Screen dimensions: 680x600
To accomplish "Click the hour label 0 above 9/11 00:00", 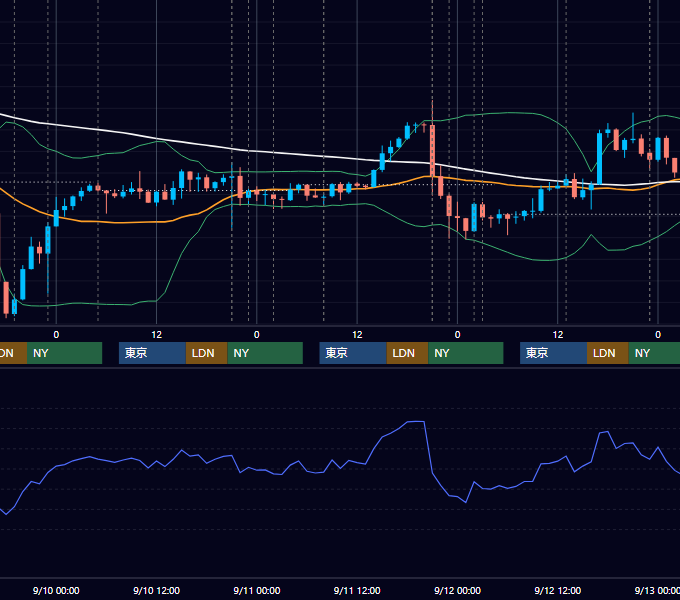I will (x=257, y=335).
